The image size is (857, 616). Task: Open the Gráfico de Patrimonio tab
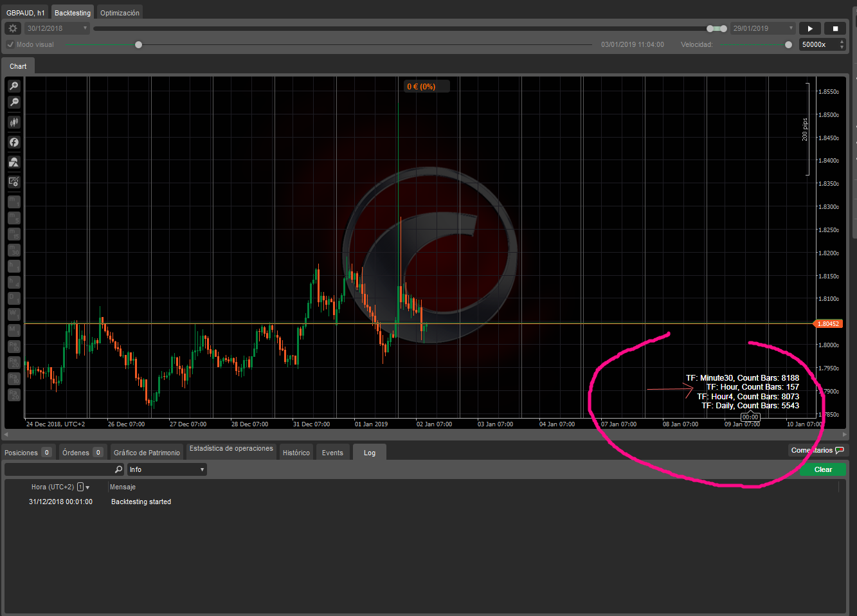(147, 453)
